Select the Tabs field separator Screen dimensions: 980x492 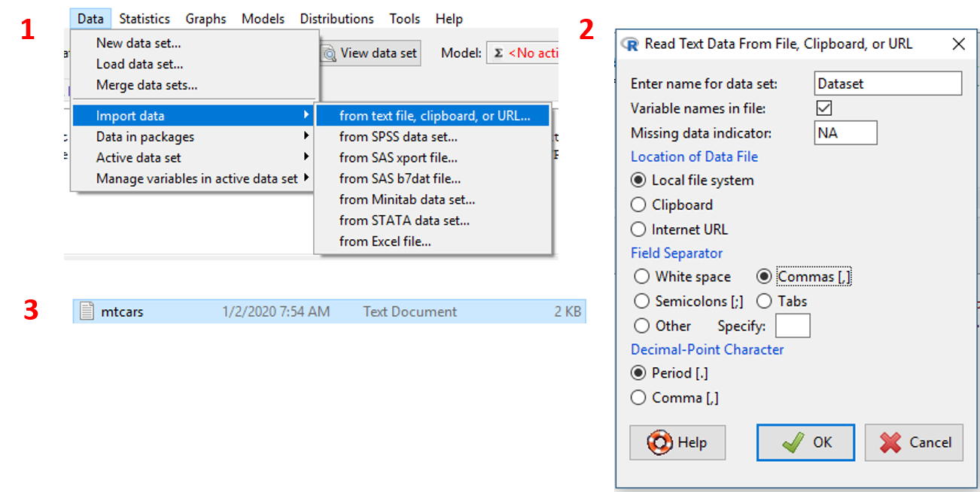(x=765, y=302)
